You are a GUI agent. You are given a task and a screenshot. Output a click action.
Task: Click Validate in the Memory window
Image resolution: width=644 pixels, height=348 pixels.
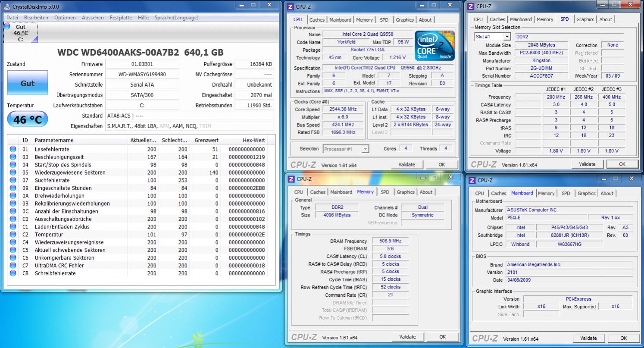408,337
